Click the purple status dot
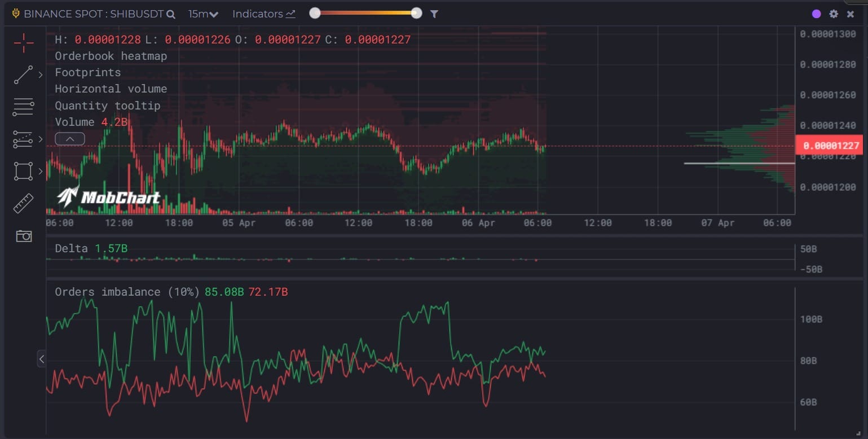 tap(816, 14)
